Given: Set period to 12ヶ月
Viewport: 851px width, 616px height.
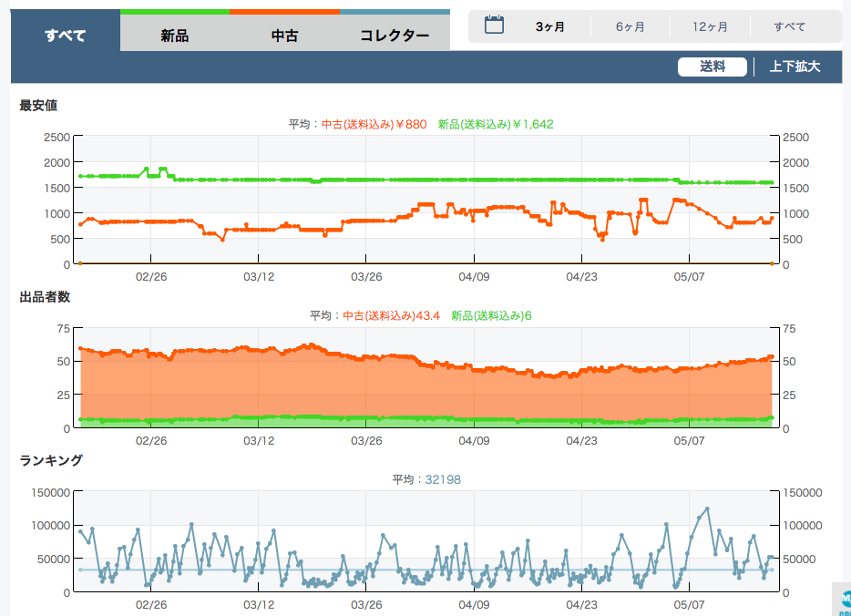Looking at the screenshot, I should (x=710, y=26).
